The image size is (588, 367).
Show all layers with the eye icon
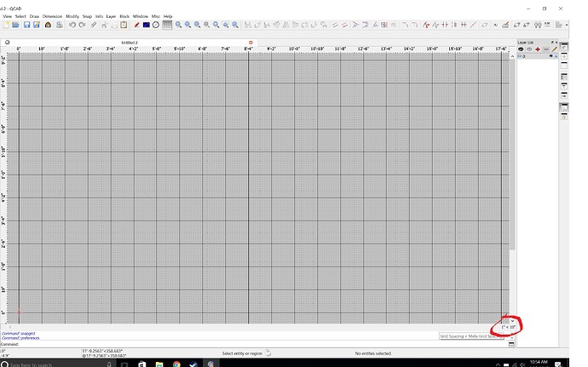point(521,49)
